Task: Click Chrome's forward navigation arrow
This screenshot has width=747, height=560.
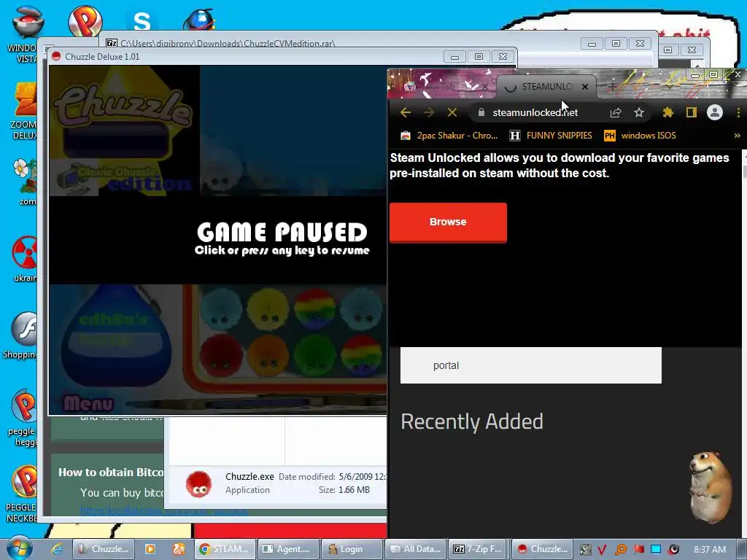Action: click(429, 112)
